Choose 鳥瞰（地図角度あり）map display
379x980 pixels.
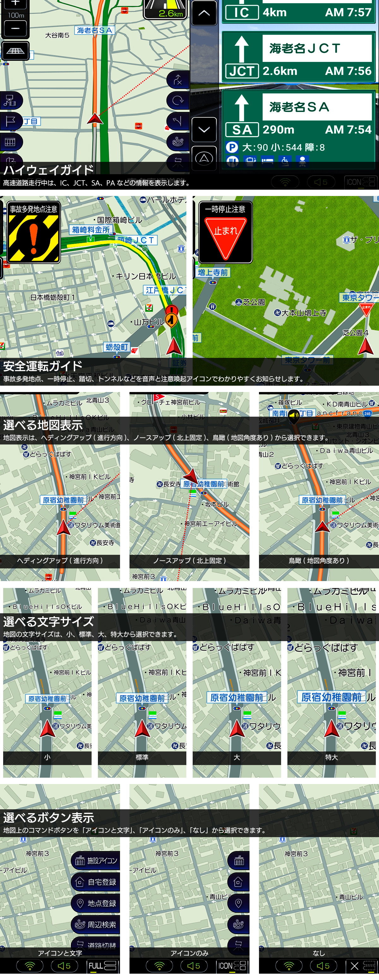319,560
